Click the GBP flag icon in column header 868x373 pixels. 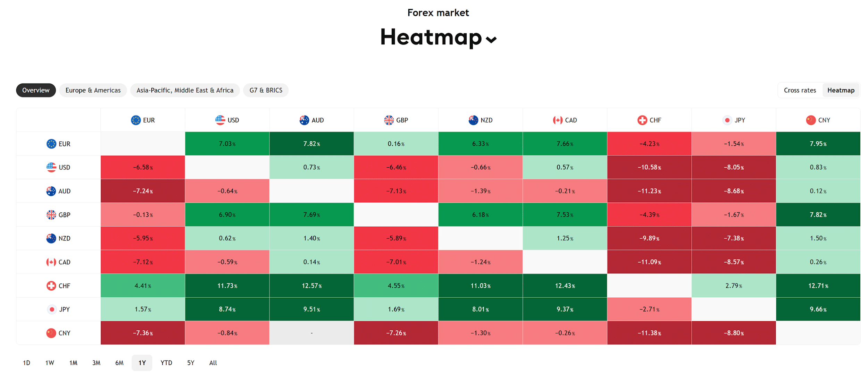[x=389, y=120]
